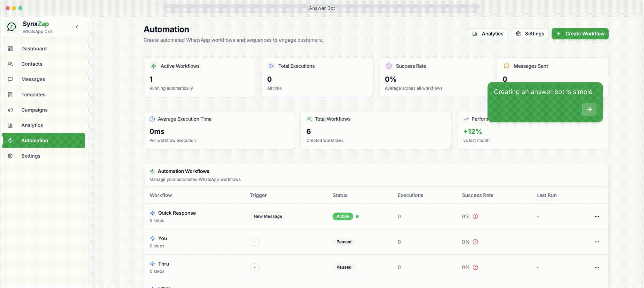Viewport: 644px width, 288px height.
Task: Click the Total Executions play icon
Action: click(271, 66)
